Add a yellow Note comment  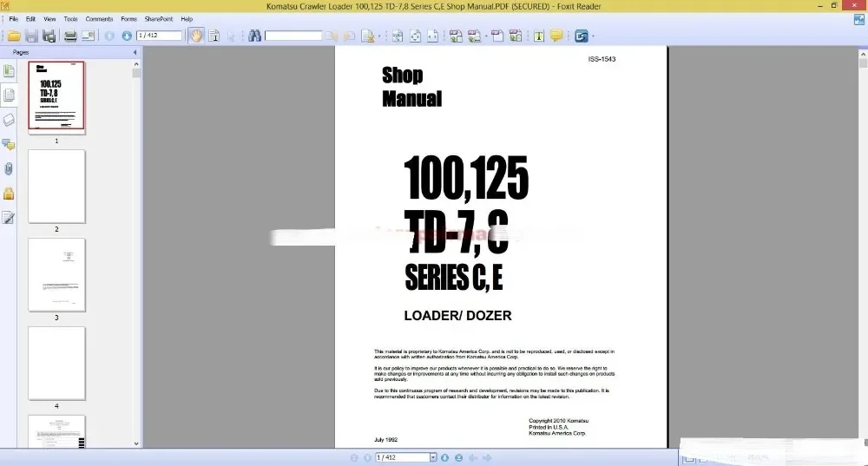click(556, 36)
